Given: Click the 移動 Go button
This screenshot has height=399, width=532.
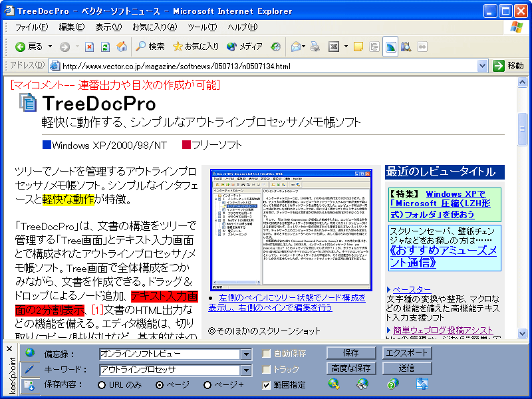Looking at the screenshot, I should pyautogui.click(x=508, y=66).
